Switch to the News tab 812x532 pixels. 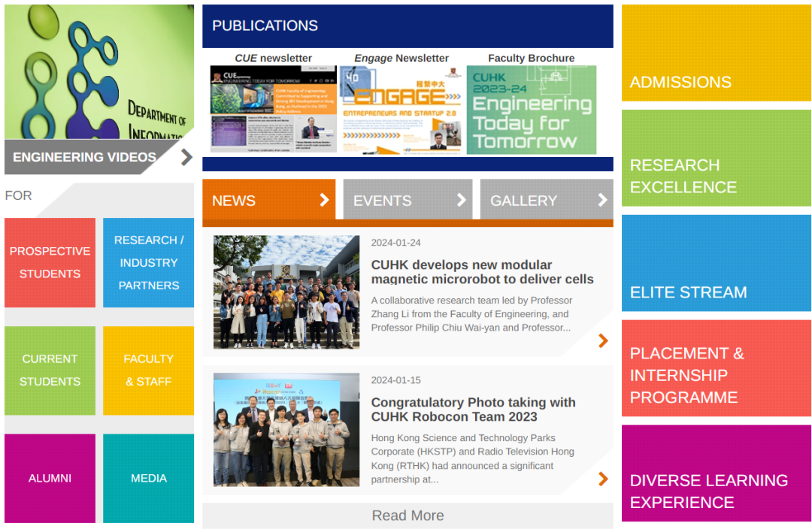click(268, 200)
